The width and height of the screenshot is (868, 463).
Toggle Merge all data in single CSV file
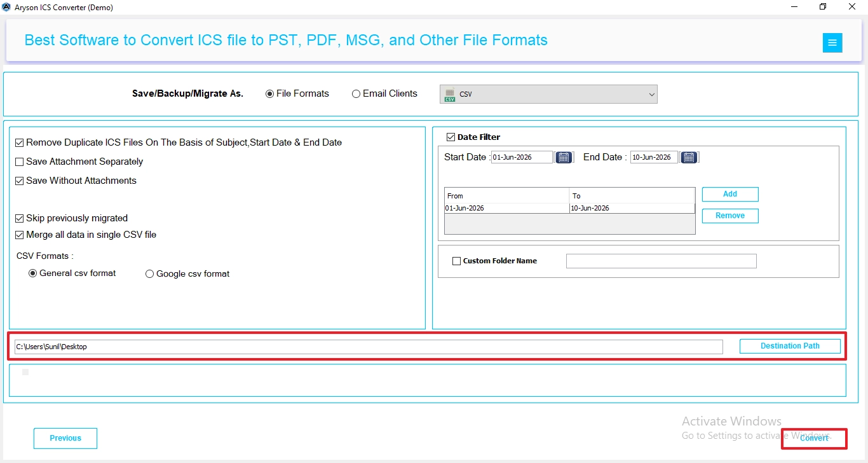20,235
